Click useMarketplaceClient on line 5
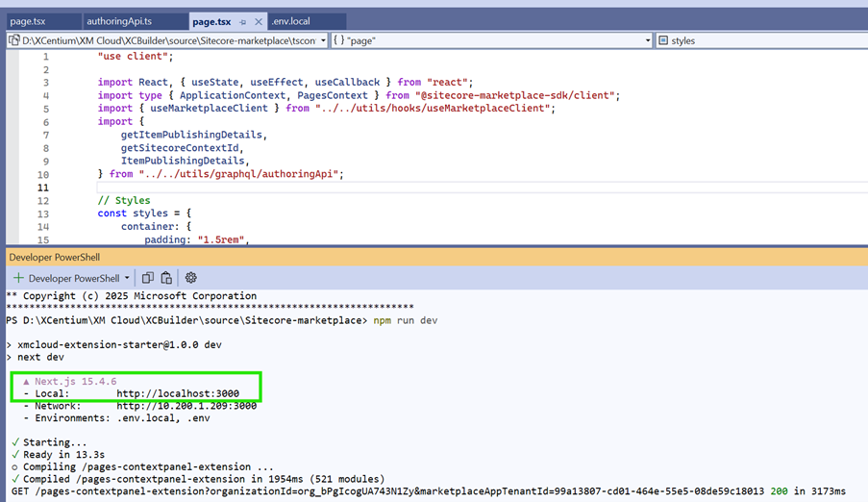Screen dimensions: 868x502 pyautogui.click(x=209, y=108)
